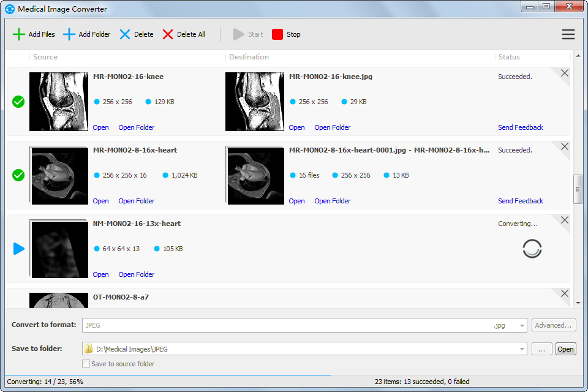Click the Add Folder plus icon
The image size is (588, 392).
(x=69, y=34)
